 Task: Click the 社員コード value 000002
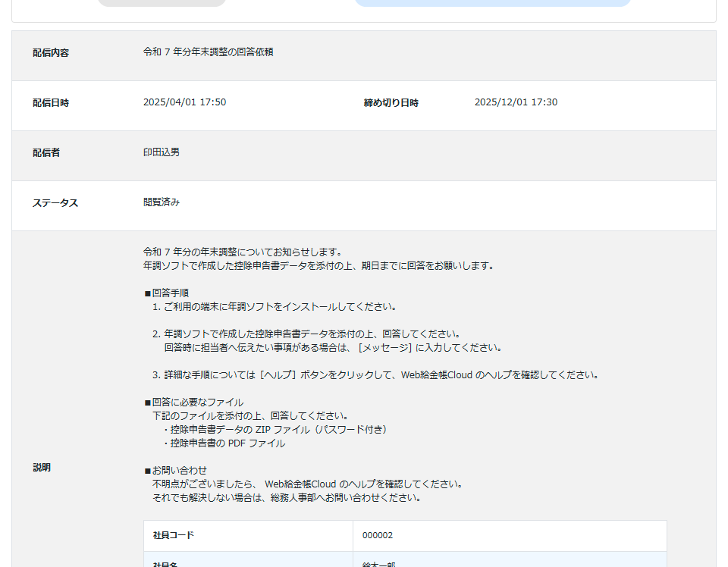click(x=378, y=535)
